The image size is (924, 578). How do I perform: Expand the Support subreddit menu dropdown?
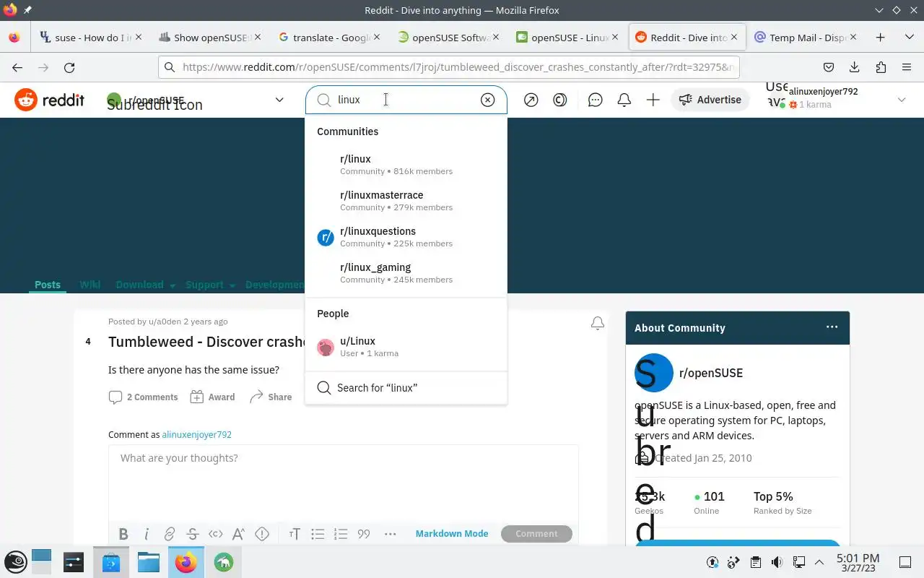pyautogui.click(x=211, y=285)
